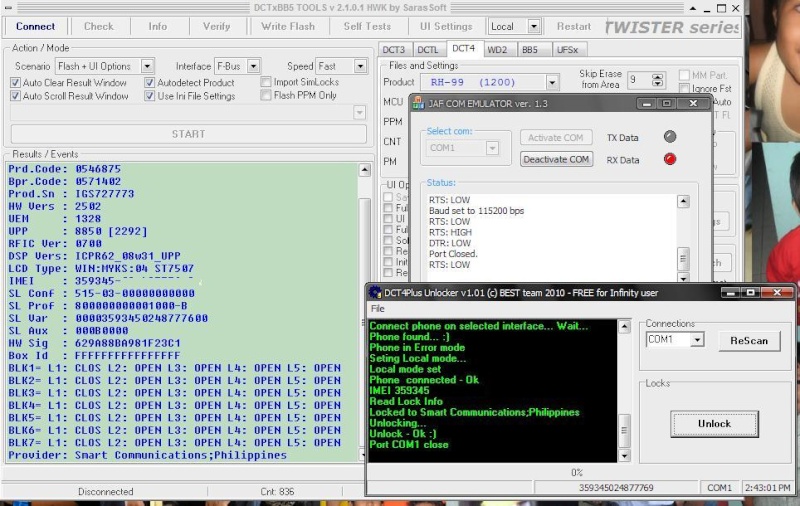Check the Ignore Fst checkbox
The width and height of the screenshot is (800, 506).
pyautogui.click(x=684, y=88)
